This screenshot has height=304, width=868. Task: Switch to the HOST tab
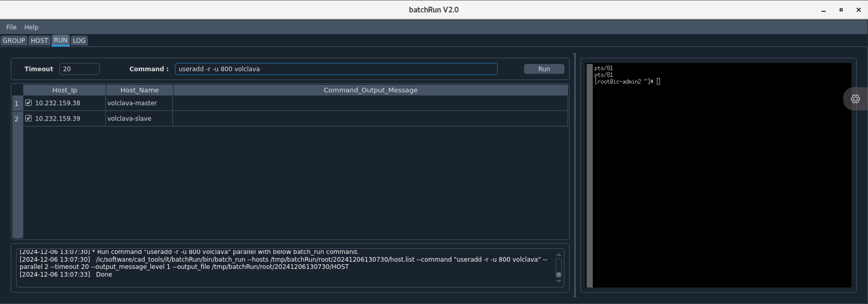coord(40,41)
